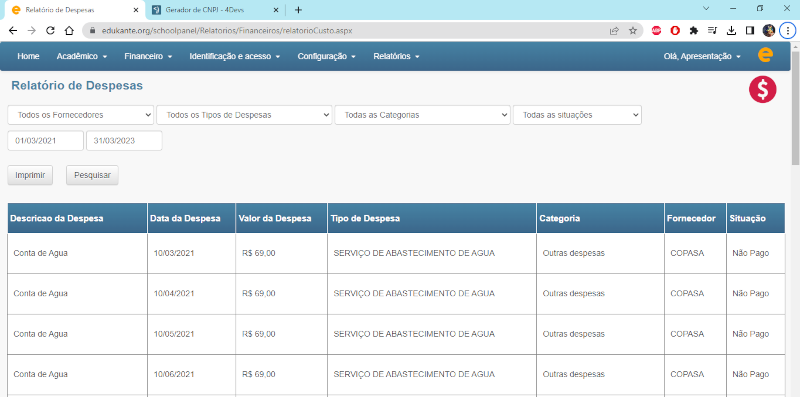Go to browser home page icon
Screen dimensions: 800x397
(x=69, y=31)
